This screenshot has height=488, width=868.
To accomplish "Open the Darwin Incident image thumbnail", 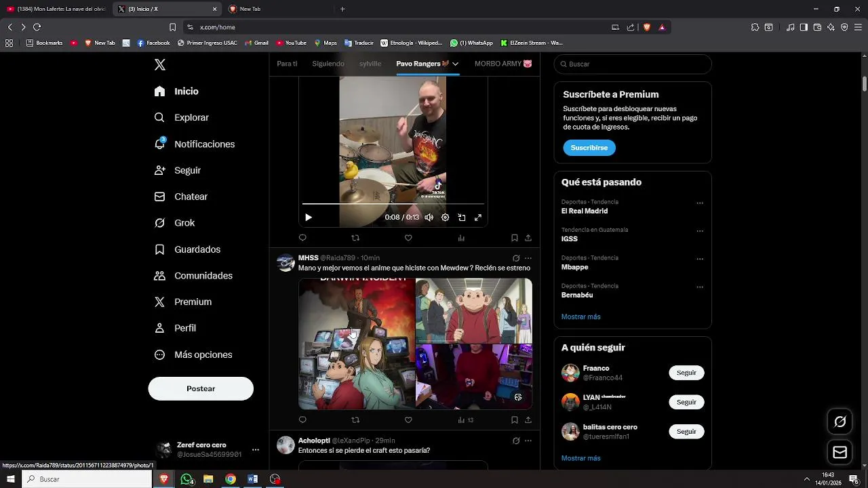I will (357, 344).
